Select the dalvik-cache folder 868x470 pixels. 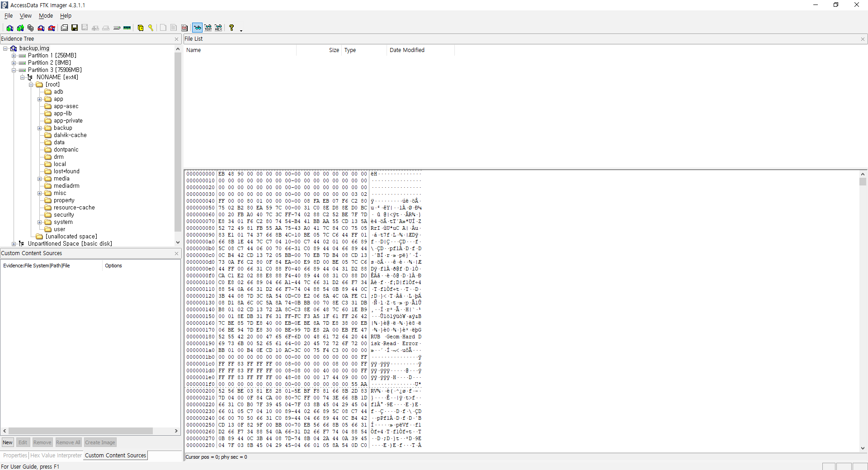70,135
